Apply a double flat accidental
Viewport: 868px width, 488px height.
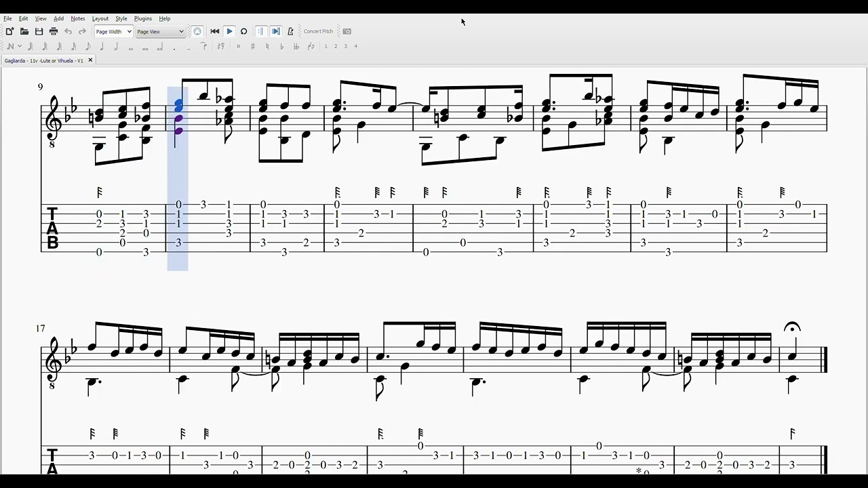tap(296, 46)
